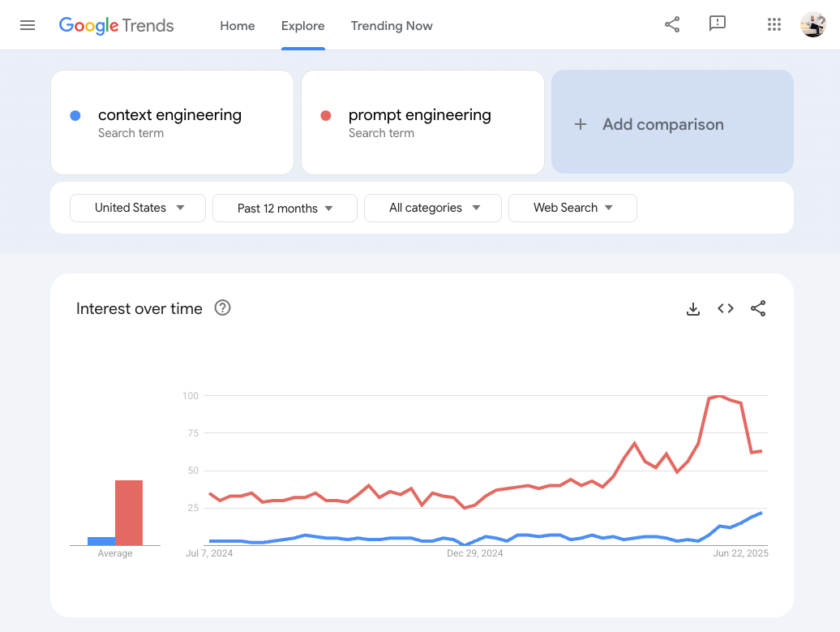Viewport: 840px width, 632px height.
Task: Open the Past 12 months dropdown
Action: 285,209
